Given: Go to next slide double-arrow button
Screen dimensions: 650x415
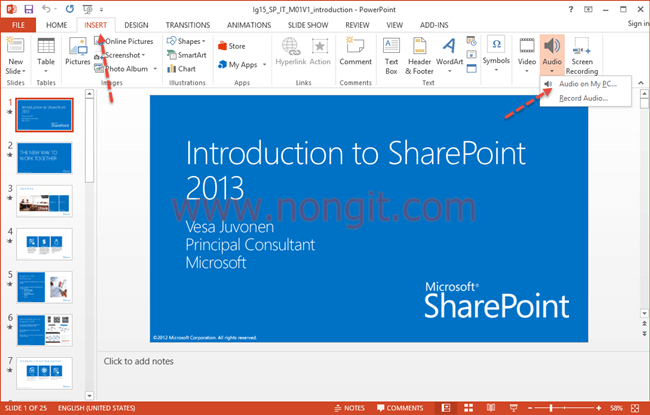Looking at the screenshot, I should coord(644,333).
